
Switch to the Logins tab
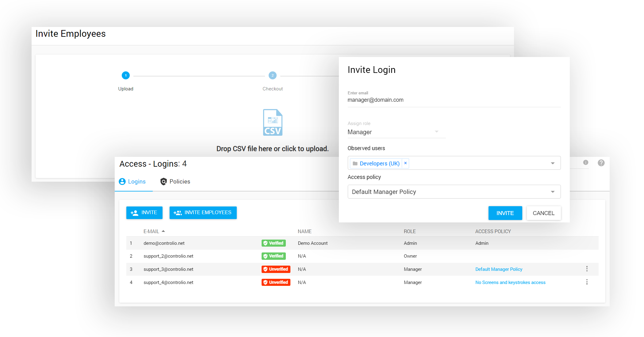point(132,182)
